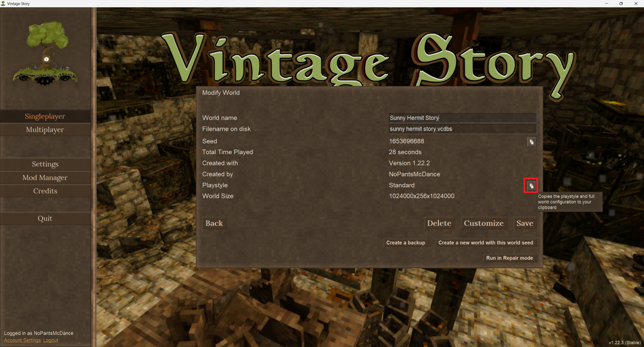Close the Vintage Story window
Screen dimensions: 644x347
[x=636, y=3]
